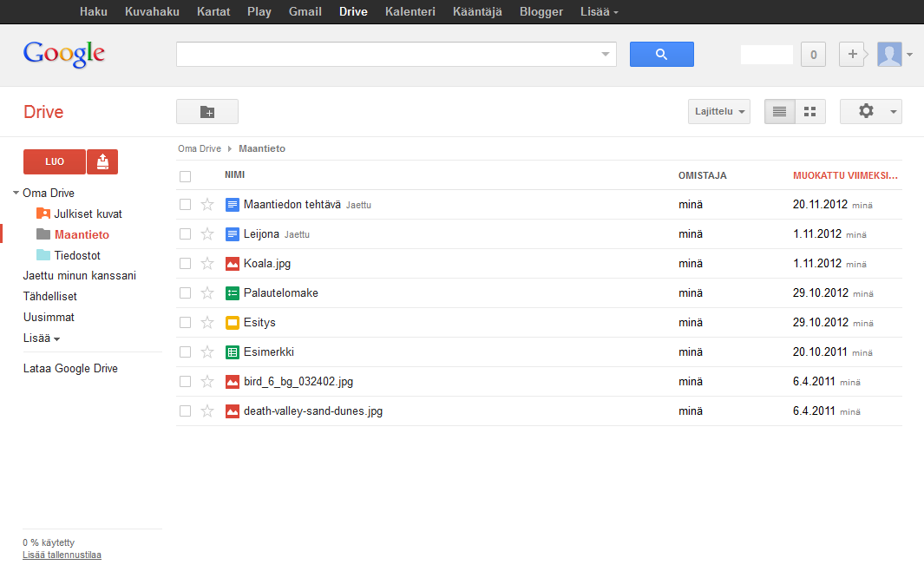
Task: Open Kääntäjä in the top bar
Action: [x=477, y=12]
